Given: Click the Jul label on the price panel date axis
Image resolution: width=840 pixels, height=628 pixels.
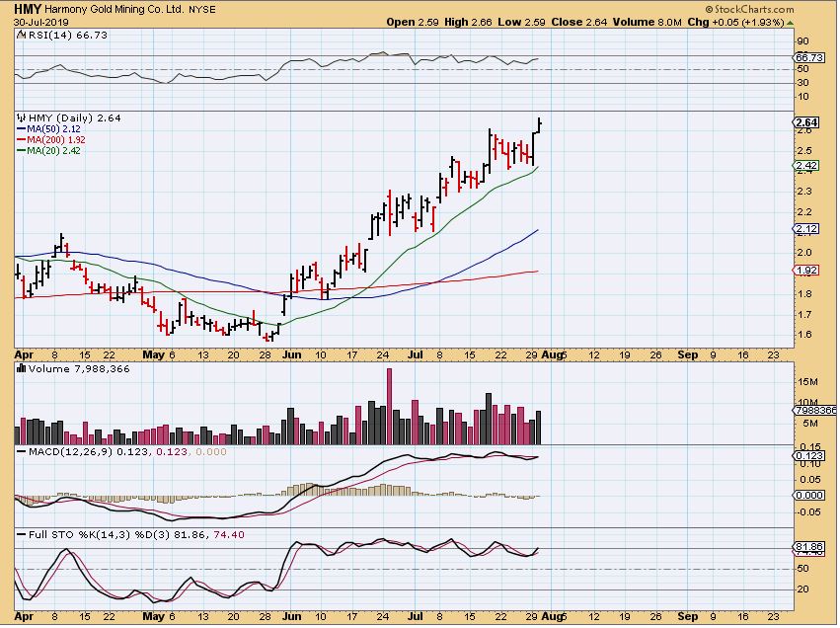Looking at the screenshot, I should pos(416,355).
